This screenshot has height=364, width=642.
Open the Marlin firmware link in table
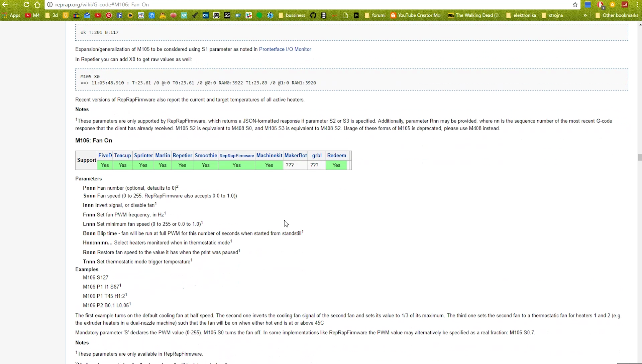coord(163,155)
